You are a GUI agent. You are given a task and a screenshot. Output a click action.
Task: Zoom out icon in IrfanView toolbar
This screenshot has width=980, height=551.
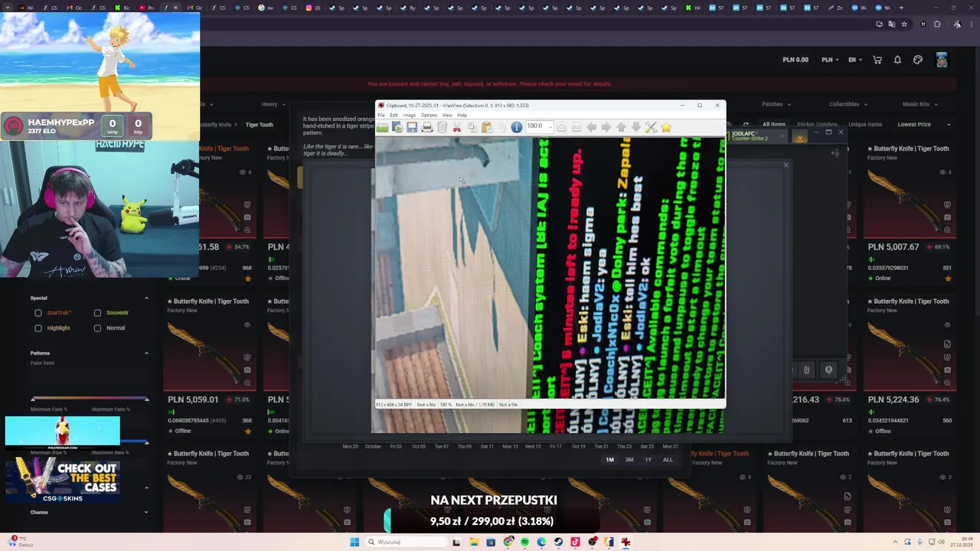pos(577,127)
